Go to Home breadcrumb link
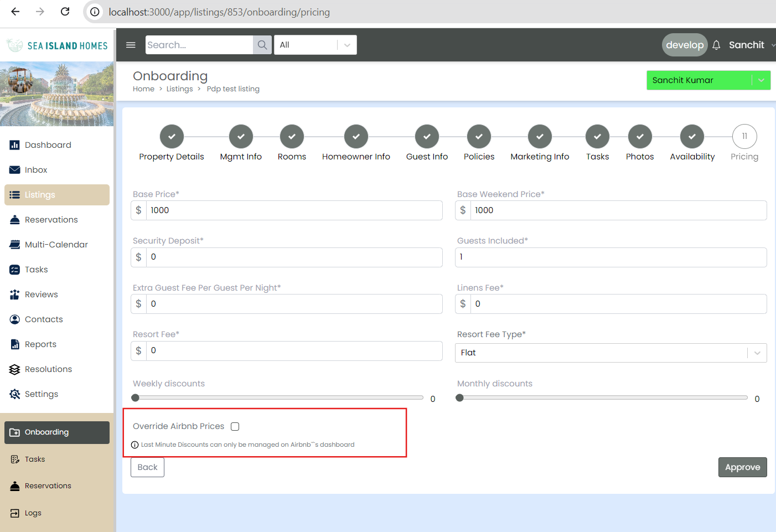Image resolution: width=776 pixels, height=532 pixels. click(143, 89)
